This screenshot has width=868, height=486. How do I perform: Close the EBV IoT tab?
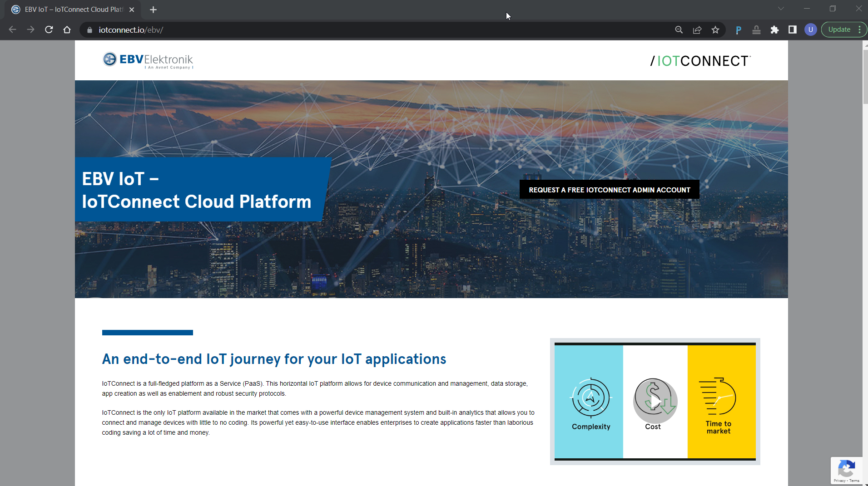[x=132, y=10]
